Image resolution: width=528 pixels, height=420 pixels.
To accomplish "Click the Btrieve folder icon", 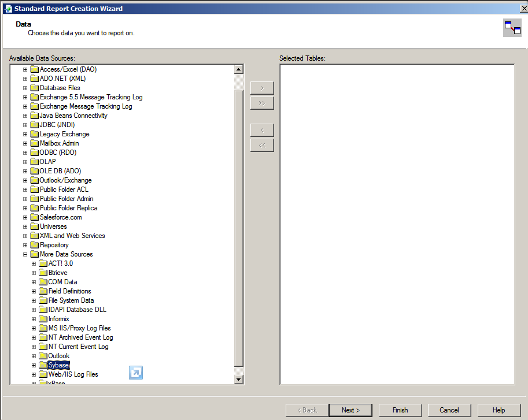I will 43,273.
